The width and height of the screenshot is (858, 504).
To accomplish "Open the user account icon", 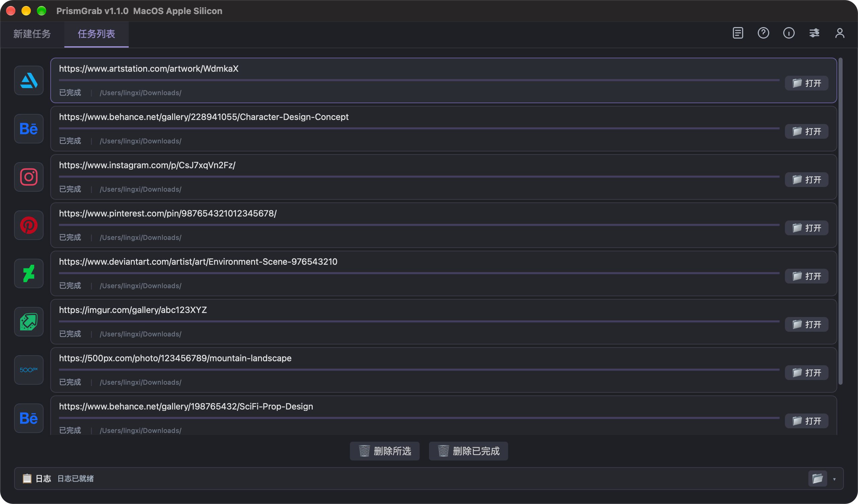I will click(x=840, y=33).
